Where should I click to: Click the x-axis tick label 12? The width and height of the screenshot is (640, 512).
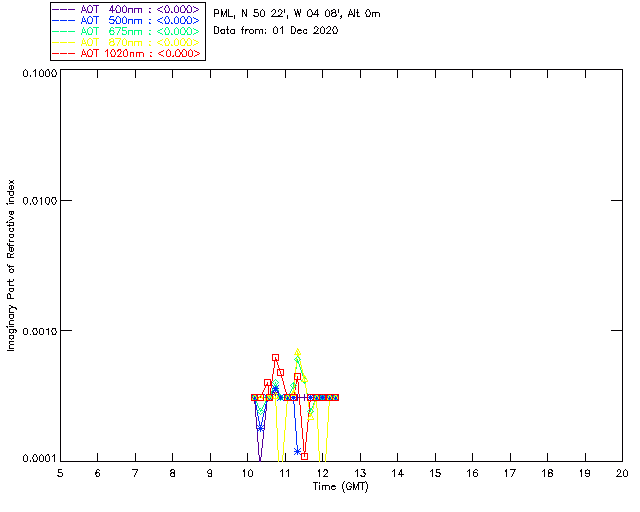(x=322, y=473)
